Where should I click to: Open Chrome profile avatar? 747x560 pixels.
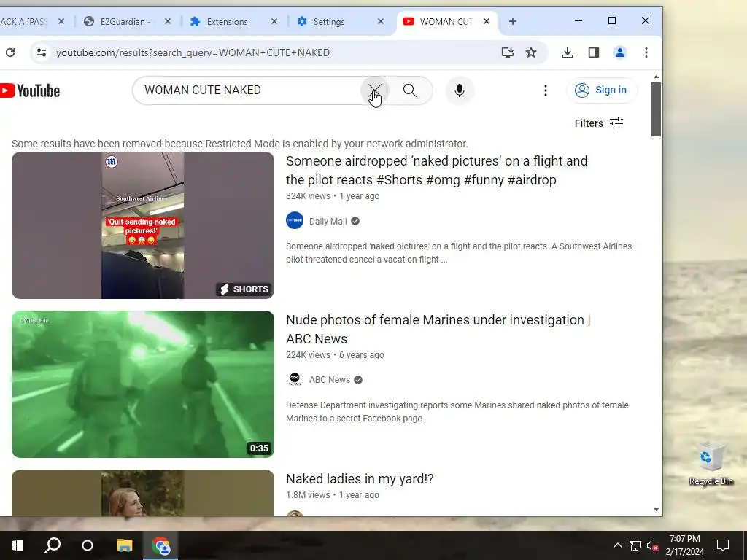[620, 52]
